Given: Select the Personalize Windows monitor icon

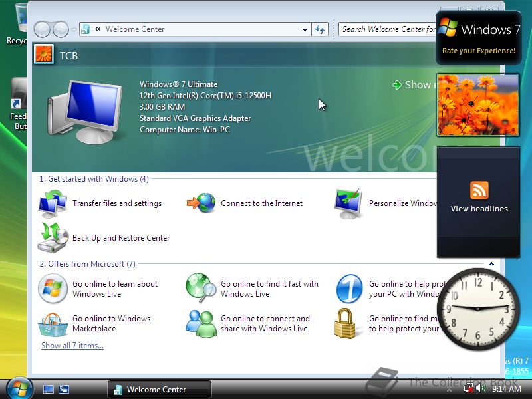Looking at the screenshot, I should 348,203.
